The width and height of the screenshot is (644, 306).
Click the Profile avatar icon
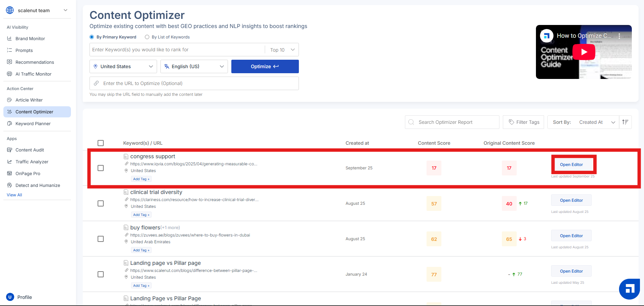click(10, 297)
